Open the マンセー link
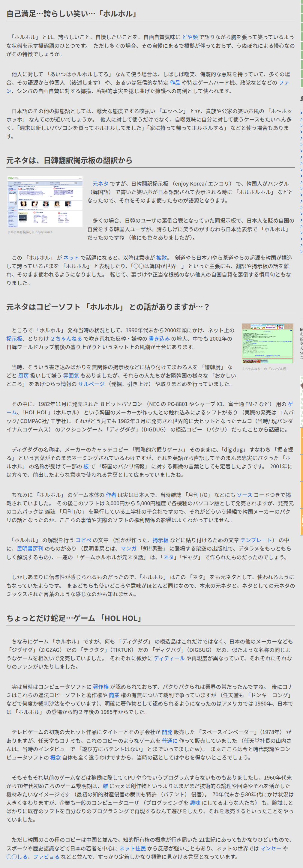This screenshot has height=868, width=303. pos(271,849)
